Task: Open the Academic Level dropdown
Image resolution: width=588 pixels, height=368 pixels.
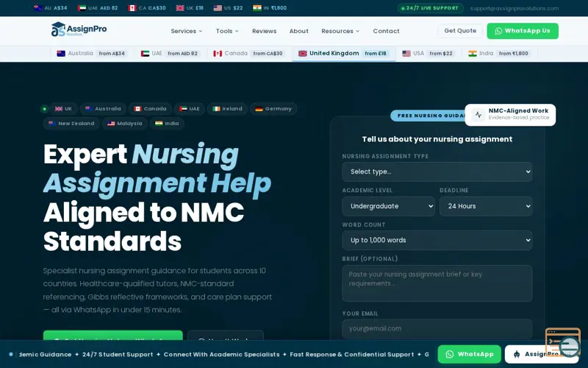Action: tap(388, 206)
